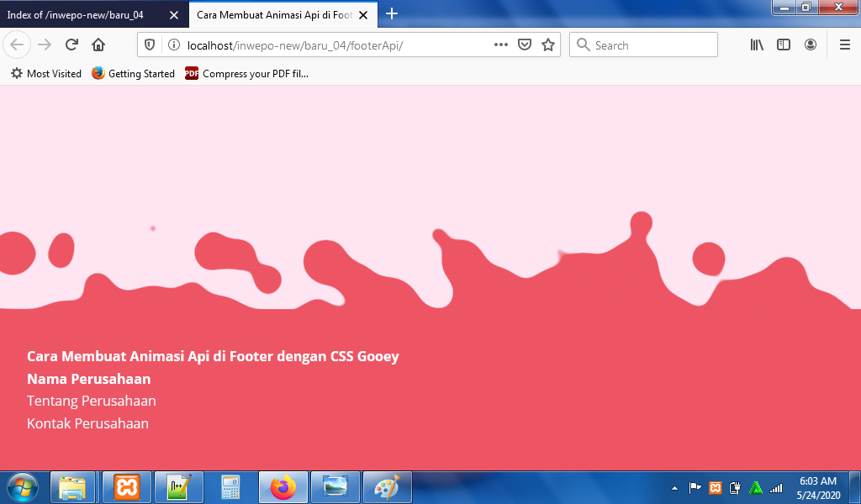Click Show Desktop strip on taskbar
Viewport: 861px width, 504px height.
click(x=855, y=487)
